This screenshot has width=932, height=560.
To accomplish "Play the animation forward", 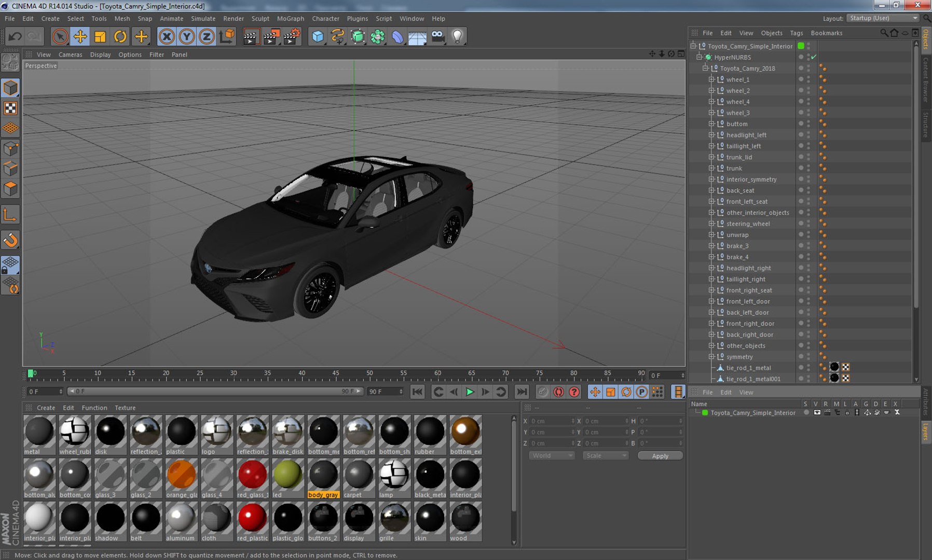I will tap(470, 392).
